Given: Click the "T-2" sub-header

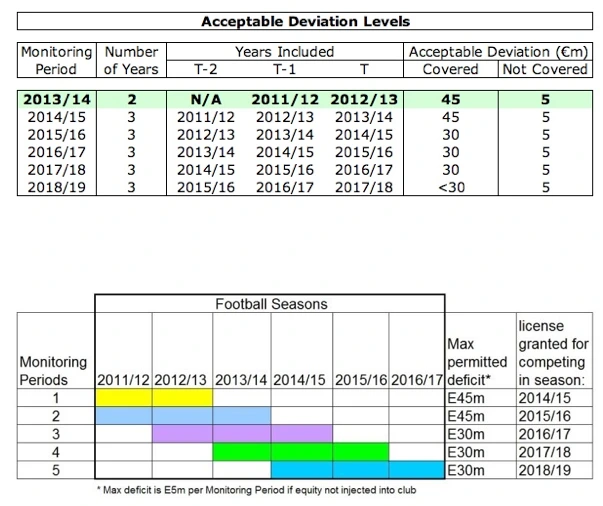Looking at the screenshot, I should (206, 69).
